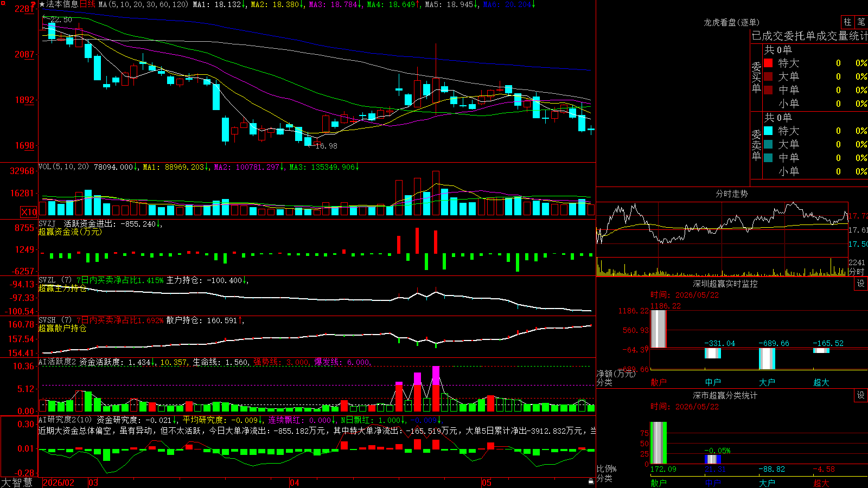The height and width of the screenshot is (488, 868).
Task: Click the -88.82 大户 ratio value
Action: click(772, 469)
